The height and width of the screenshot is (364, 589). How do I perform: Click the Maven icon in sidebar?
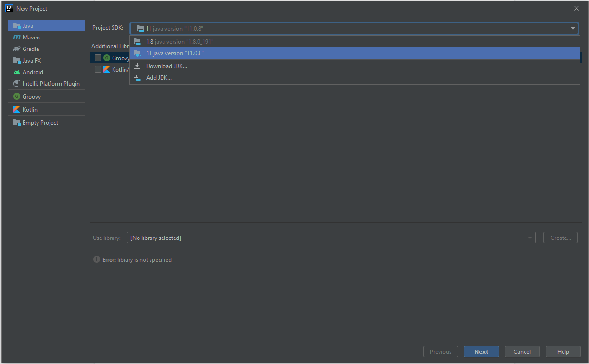17,37
